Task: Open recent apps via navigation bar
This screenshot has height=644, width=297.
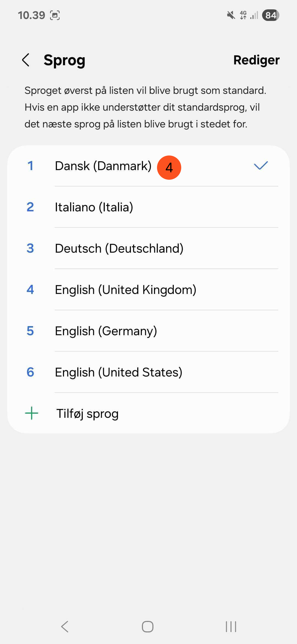Action: [x=231, y=627]
